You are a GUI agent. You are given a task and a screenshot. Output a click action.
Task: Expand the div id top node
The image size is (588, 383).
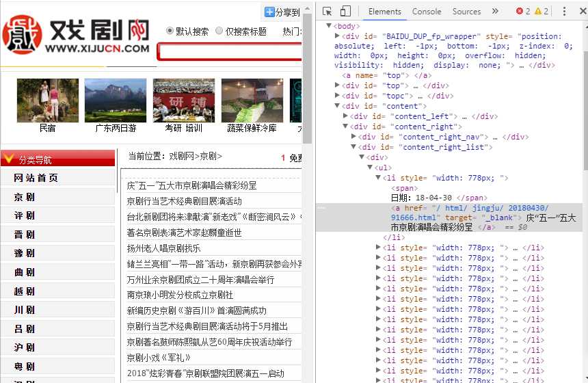(x=337, y=85)
